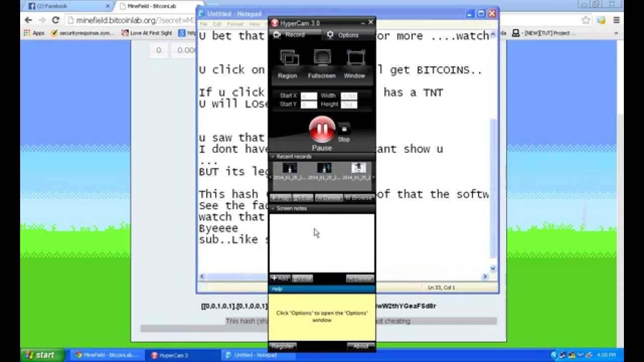644x362 pixels.
Task: Switch to the Facebook browser tab
Action: pyautogui.click(x=68, y=6)
